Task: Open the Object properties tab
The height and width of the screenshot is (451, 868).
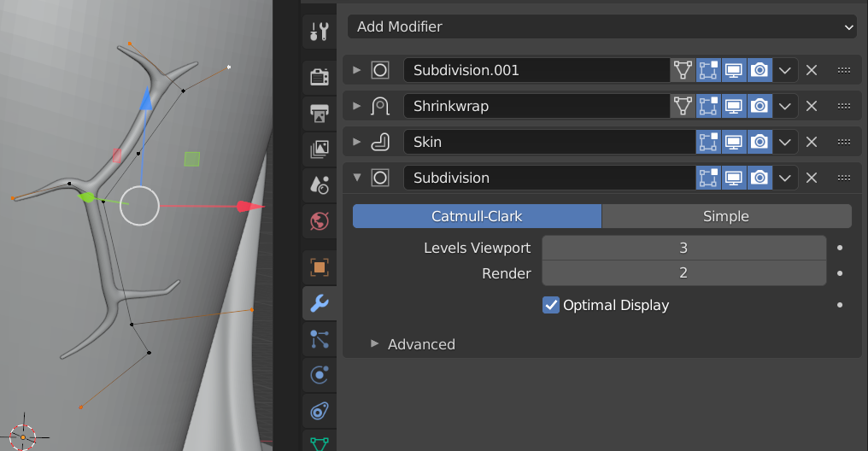Action: (x=320, y=267)
